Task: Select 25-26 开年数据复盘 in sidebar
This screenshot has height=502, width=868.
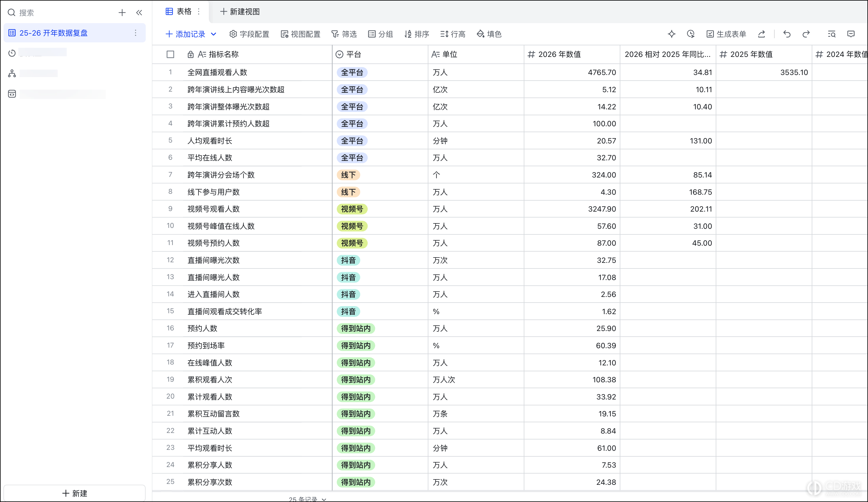Action: pos(74,33)
